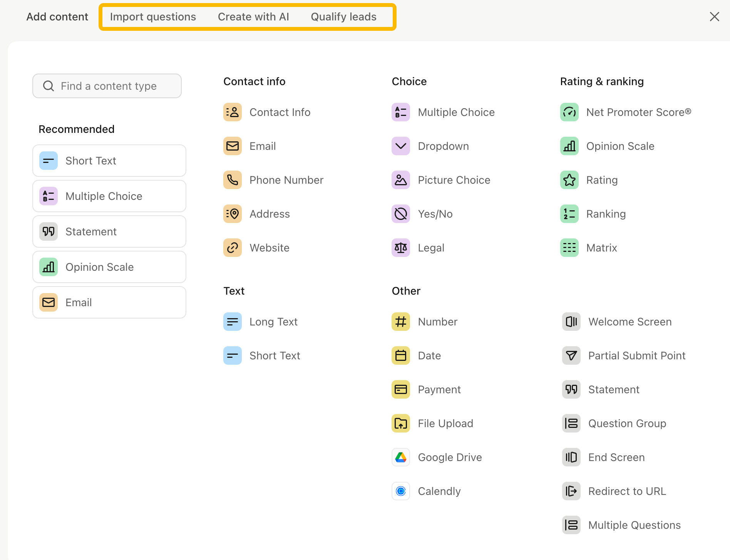
Task: Click the Google Drive logo icon
Action: (x=401, y=457)
